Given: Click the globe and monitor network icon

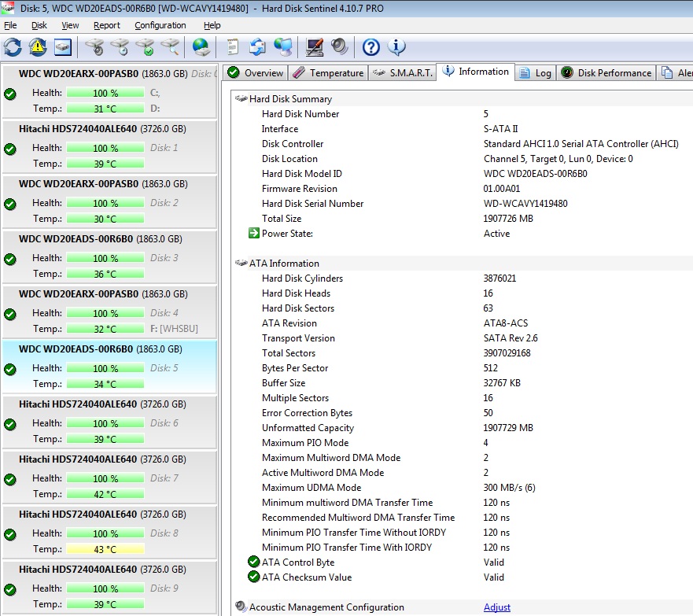Looking at the screenshot, I should (x=283, y=47).
